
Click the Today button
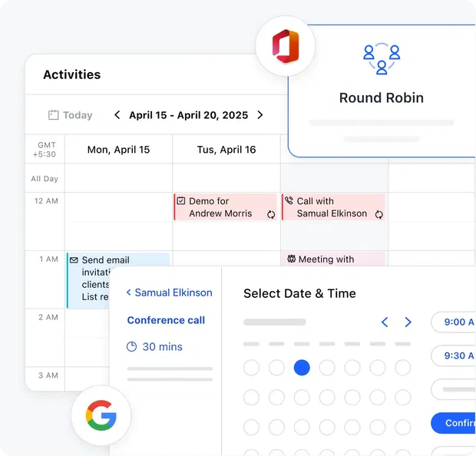coord(77,115)
